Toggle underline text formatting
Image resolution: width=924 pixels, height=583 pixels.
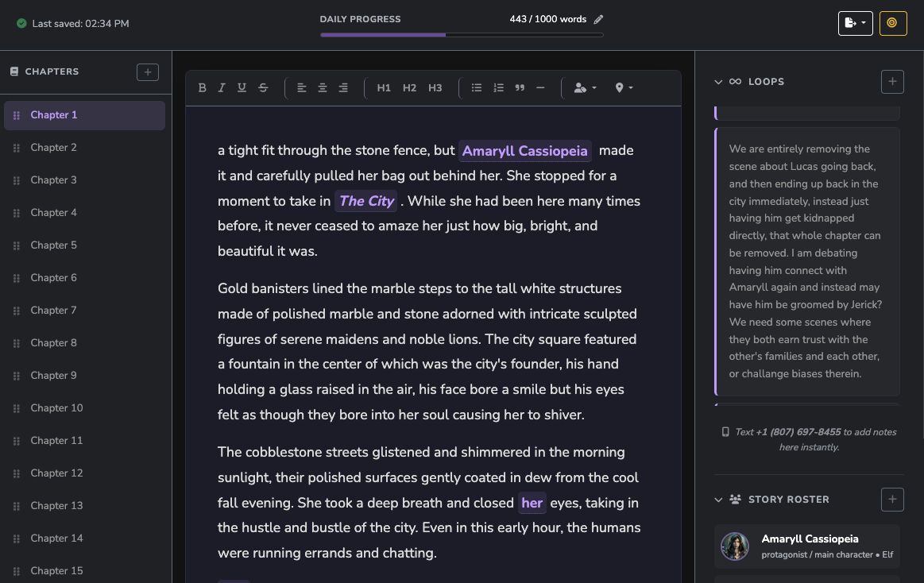tap(242, 88)
